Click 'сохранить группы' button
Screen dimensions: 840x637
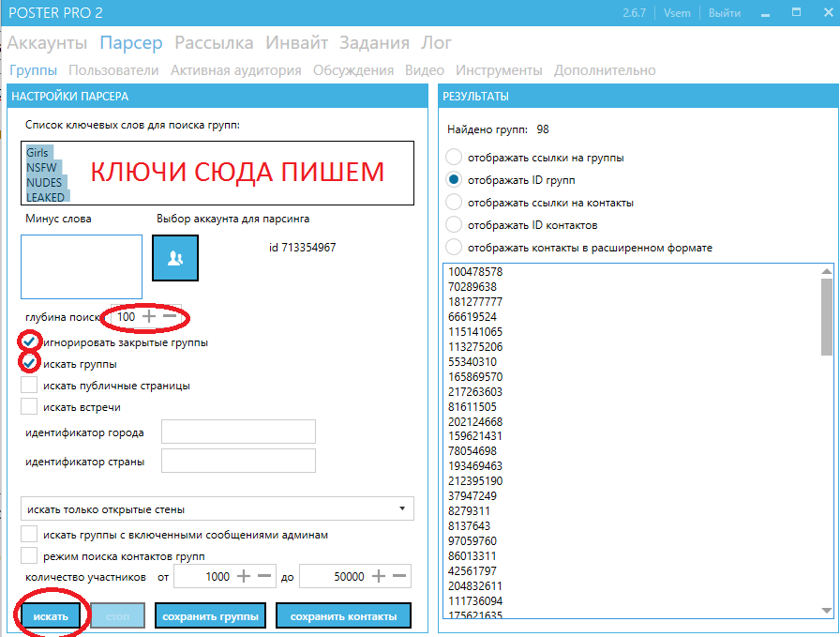click(x=211, y=616)
